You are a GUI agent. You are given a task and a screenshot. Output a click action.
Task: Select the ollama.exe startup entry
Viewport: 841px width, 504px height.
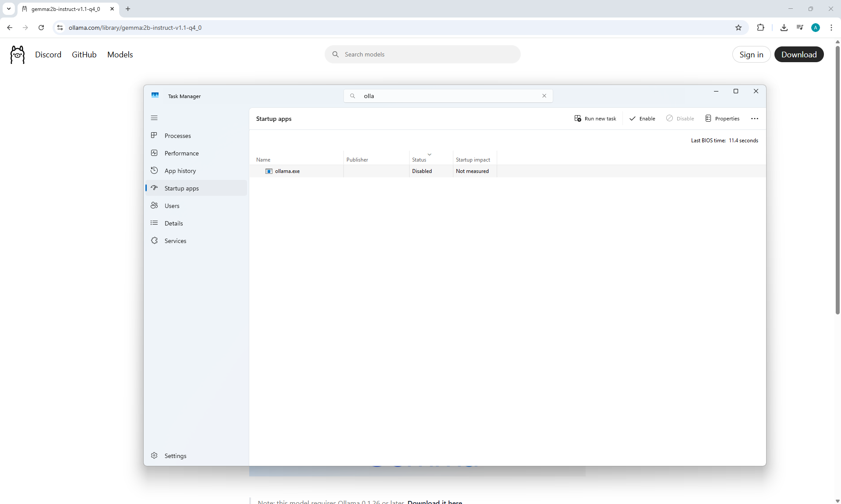click(287, 171)
